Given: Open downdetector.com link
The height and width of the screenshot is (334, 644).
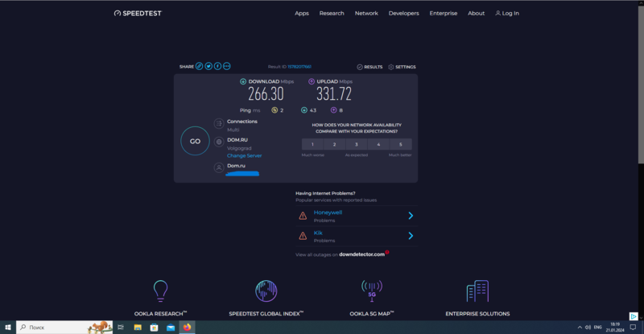Looking at the screenshot, I should [x=361, y=254].
